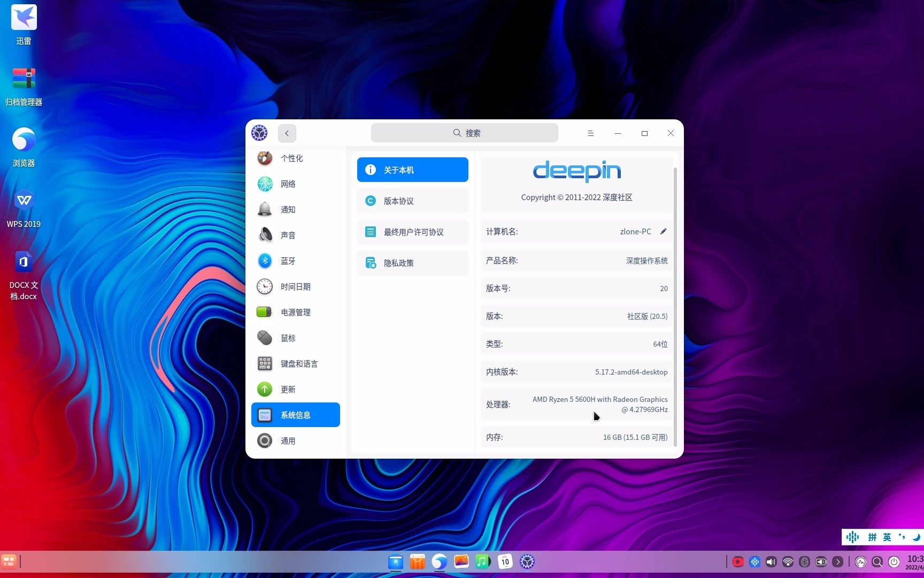Select the 隐私政策 (Privacy Policy) tab
Image resolution: width=924 pixels, height=578 pixels.
[x=412, y=263]
